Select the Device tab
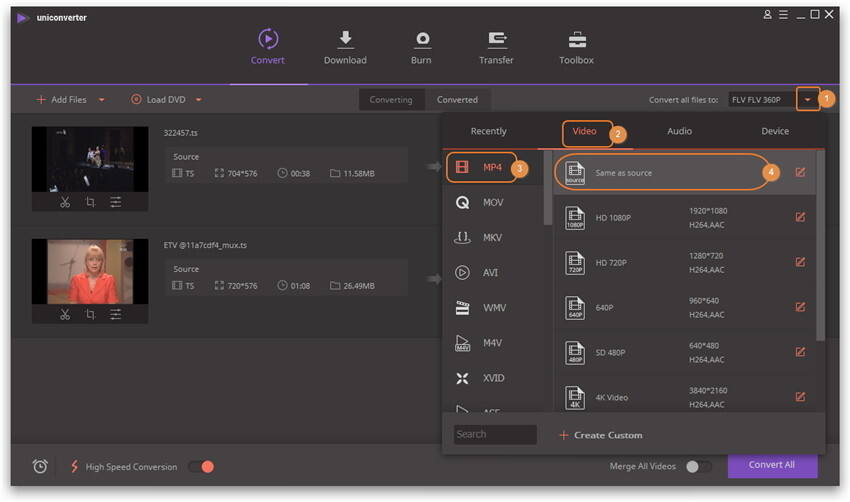 click(775, 131)
